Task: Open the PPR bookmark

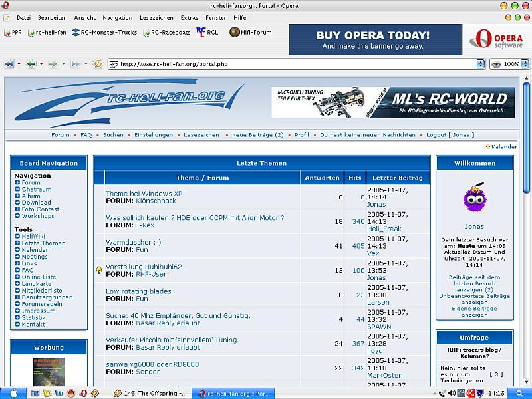Action: coord(13,32)
